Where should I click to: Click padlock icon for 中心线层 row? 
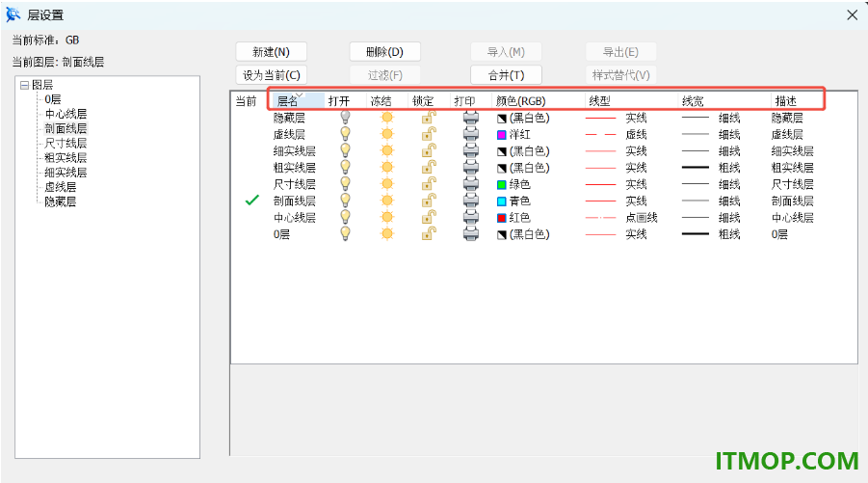pyautogui.click(x=429, y=217)
